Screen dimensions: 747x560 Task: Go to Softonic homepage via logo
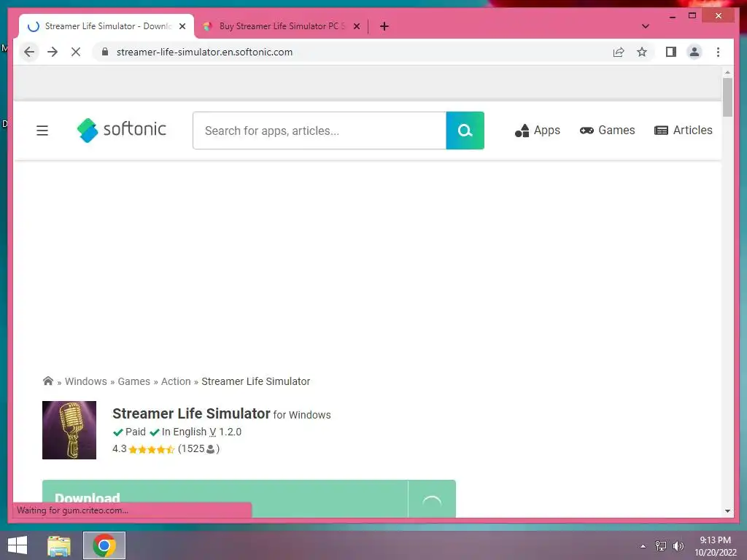coord(122,130)
